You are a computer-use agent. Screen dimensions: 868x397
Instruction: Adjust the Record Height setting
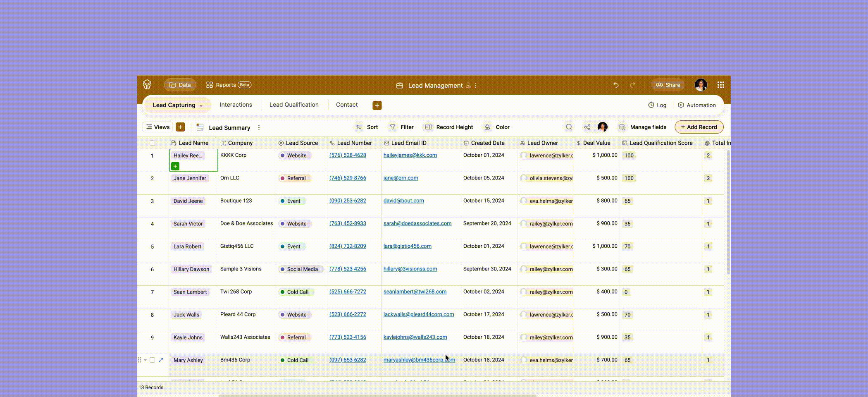click(449, 127)
